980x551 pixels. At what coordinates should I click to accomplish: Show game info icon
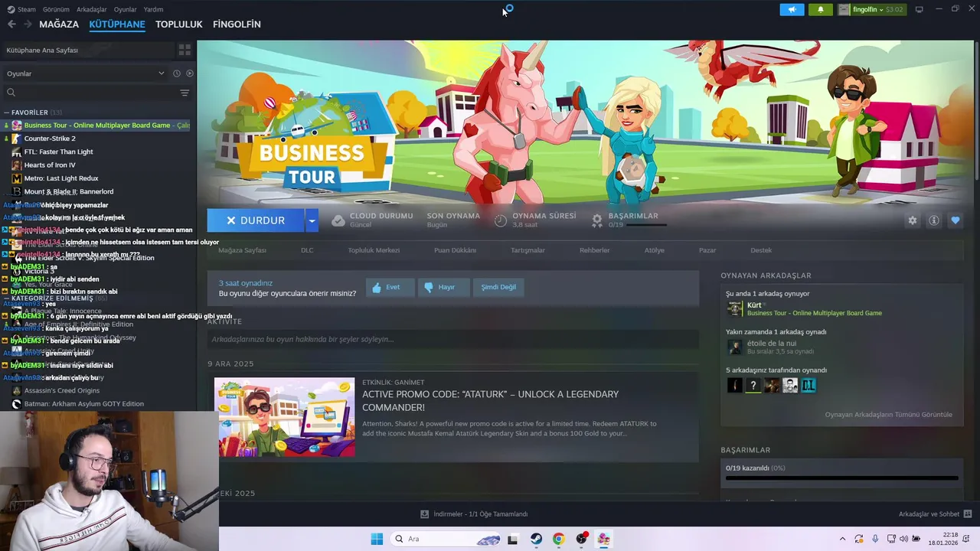coord(933,220)
